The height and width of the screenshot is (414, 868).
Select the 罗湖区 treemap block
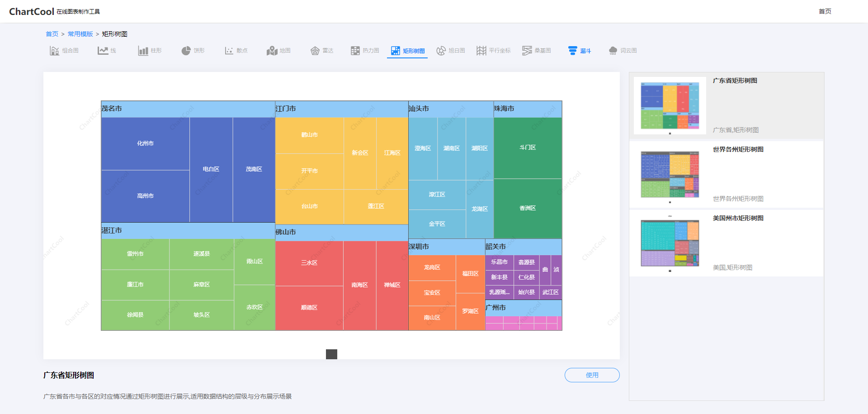click(470, 312)
